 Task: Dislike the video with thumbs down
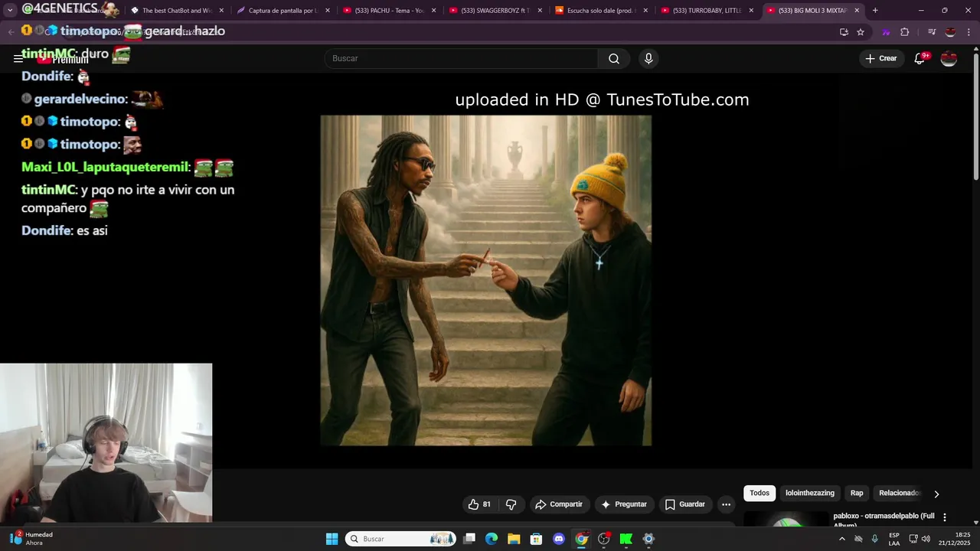click(511, 504)
